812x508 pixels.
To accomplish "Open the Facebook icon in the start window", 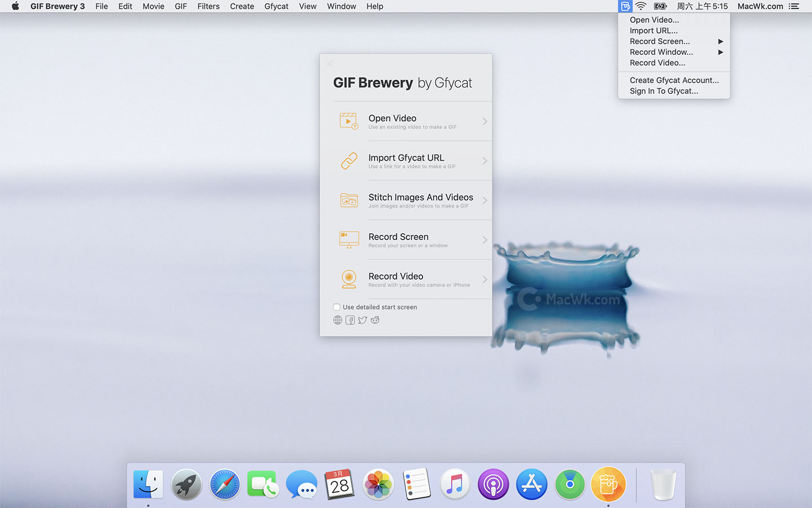I will pos(350,320).
